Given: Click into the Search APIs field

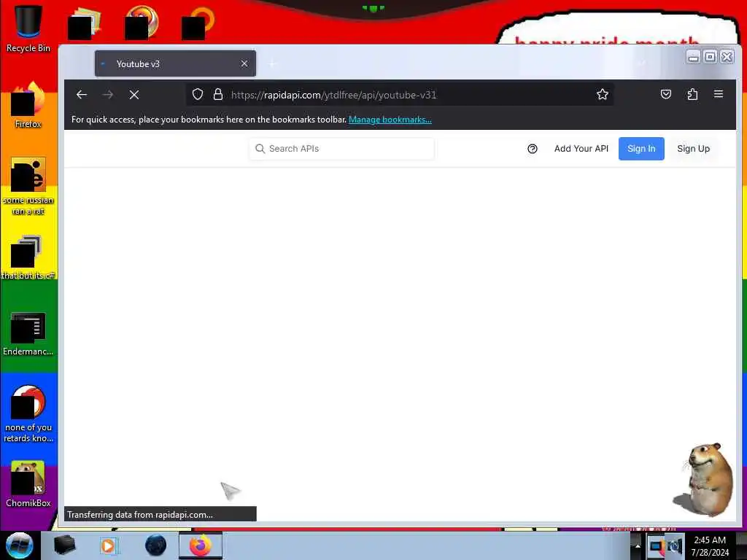Looking at the screenshot, I should click(x=341, y=149).
